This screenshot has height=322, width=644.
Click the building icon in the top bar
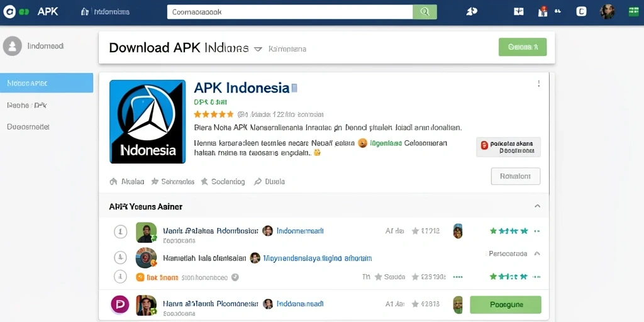click(x=85, y=11)
